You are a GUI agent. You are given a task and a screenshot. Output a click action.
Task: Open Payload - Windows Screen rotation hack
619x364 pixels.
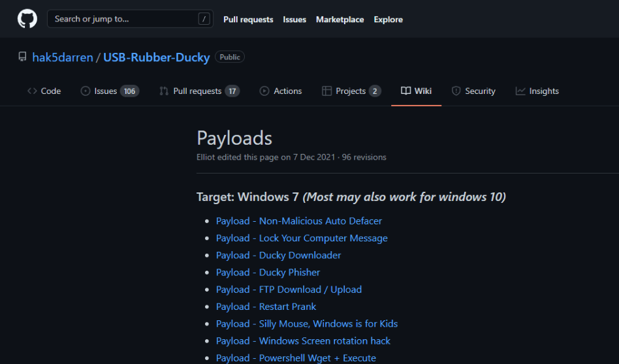pos(303,341)
